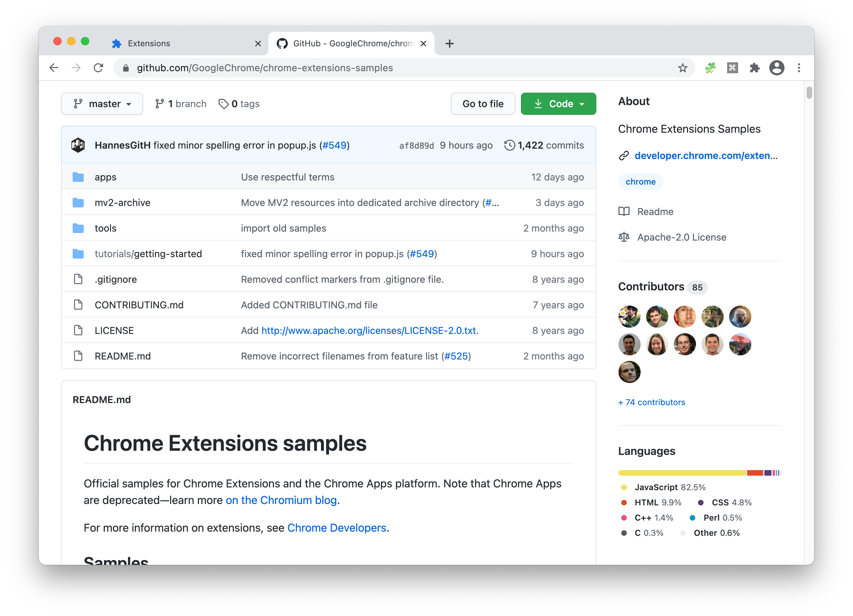View the 0 tags link

(239, 104)
